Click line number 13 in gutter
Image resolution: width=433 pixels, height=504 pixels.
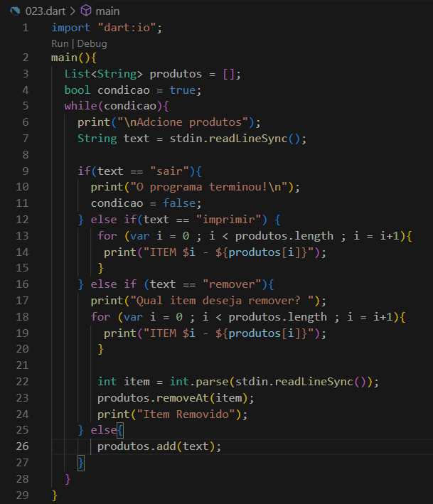point(22,235)
